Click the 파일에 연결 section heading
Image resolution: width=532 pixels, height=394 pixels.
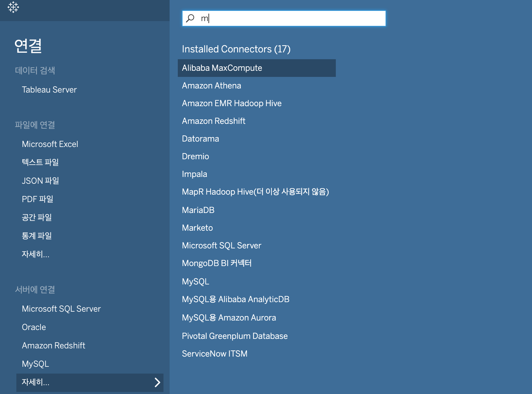point(35,125)
